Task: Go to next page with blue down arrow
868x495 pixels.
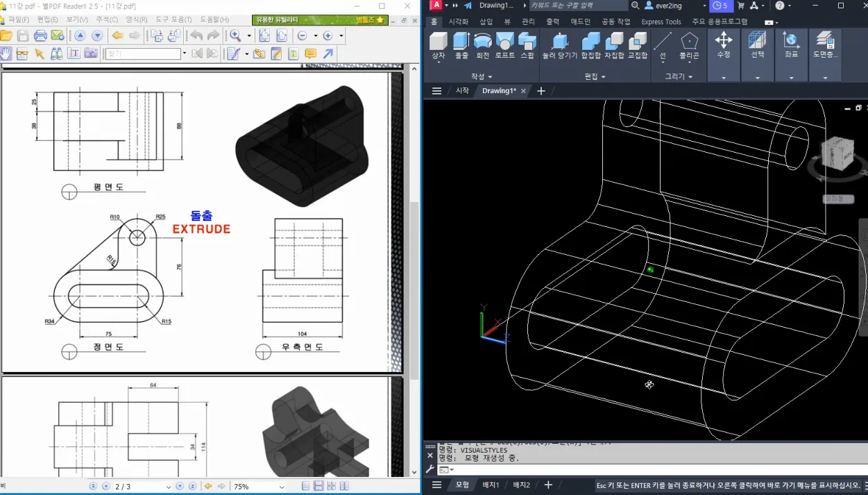Action: click(97, 35)
